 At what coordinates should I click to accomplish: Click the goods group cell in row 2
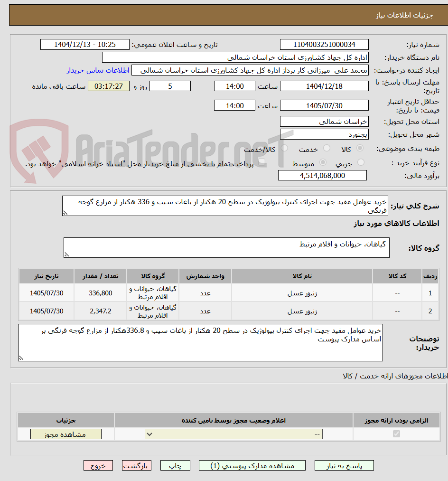(153, 311)
